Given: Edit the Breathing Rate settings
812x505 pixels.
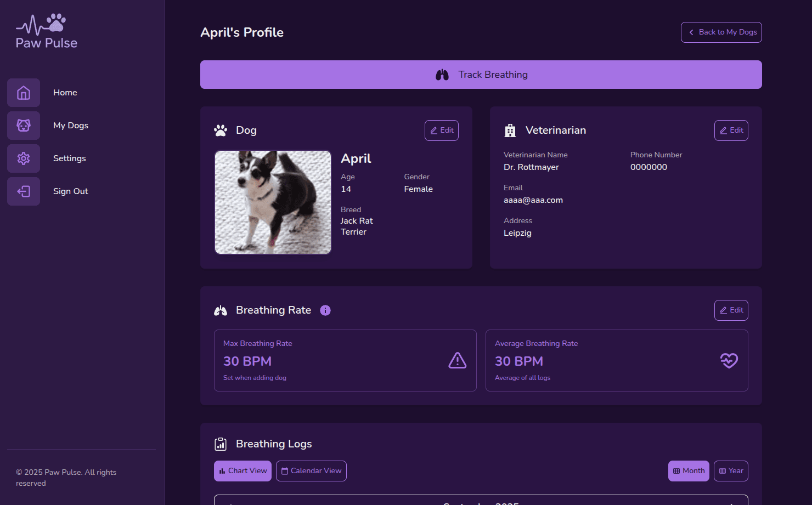Looking at the screenshot, I should point(731,310).
